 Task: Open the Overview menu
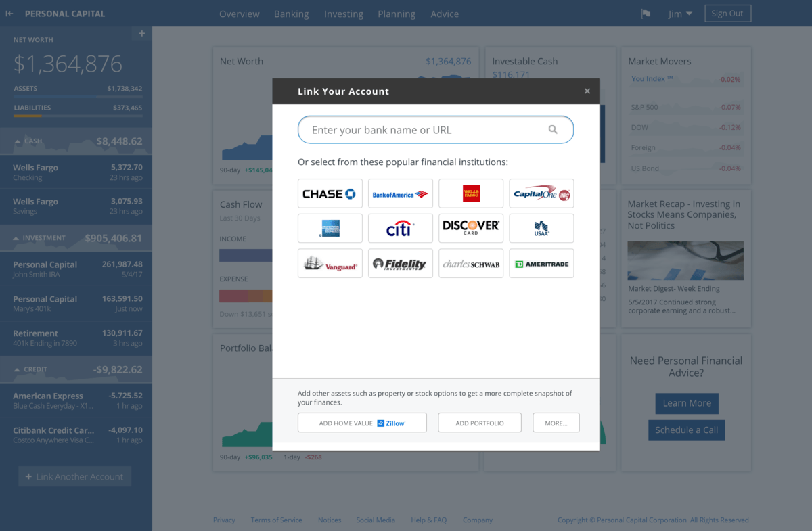tap(240, 14)
